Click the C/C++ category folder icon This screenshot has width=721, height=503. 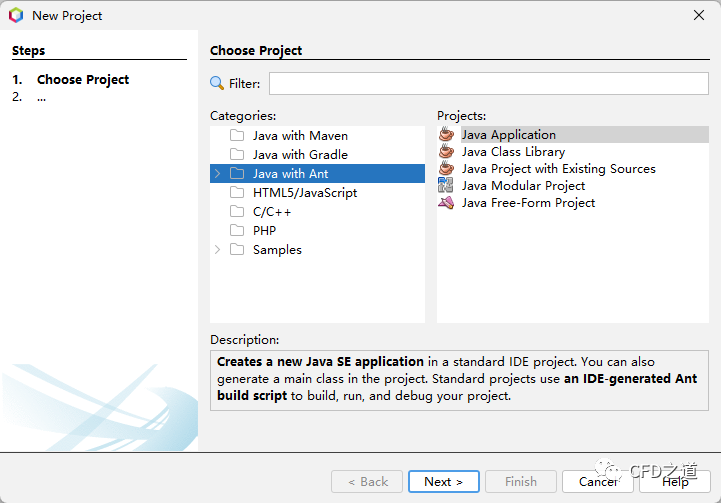coord(237,212)
